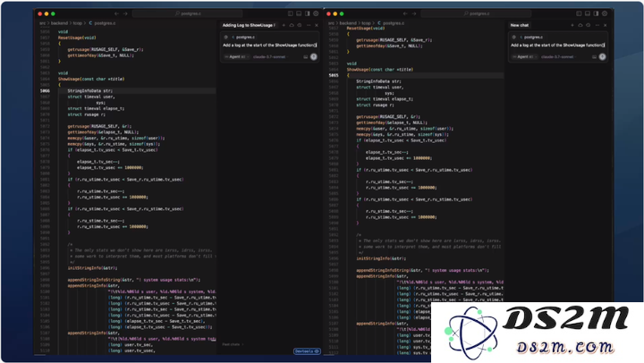Click highlighted line number 5066 in the Adding Log window
Viewport: 644px width, 363px height.
point(45,91)
